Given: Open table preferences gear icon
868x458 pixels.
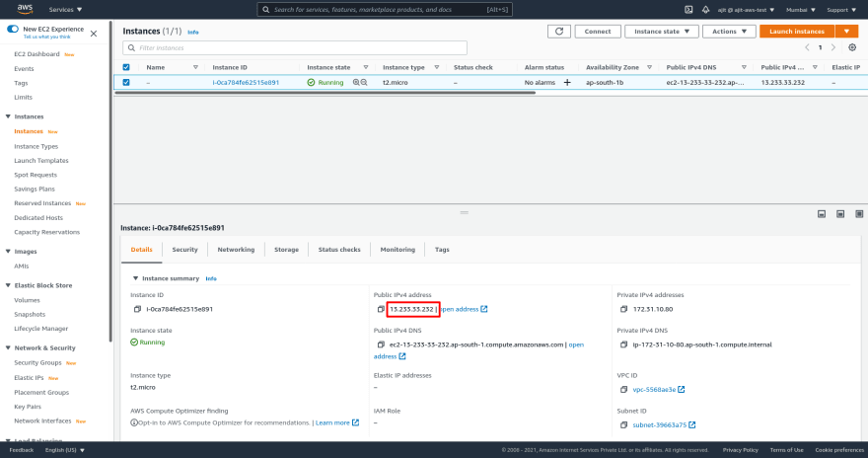Looking at the screenshot, I should click(x=852, y=47).
